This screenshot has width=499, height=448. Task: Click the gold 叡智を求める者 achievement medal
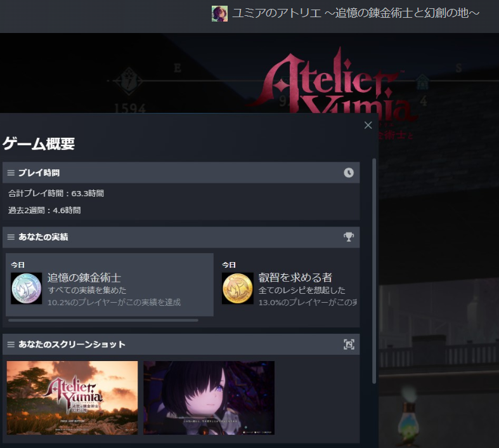click(237, 289)
